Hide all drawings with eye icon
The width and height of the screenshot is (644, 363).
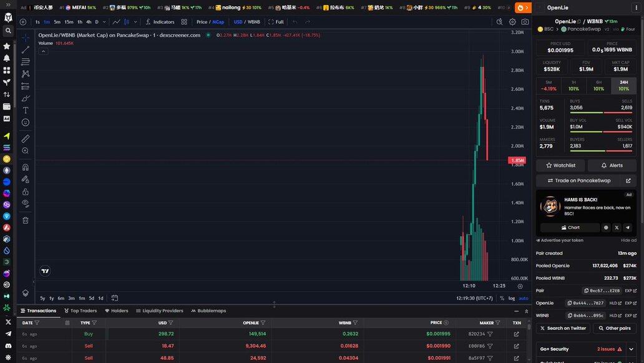tap(26, 203)
